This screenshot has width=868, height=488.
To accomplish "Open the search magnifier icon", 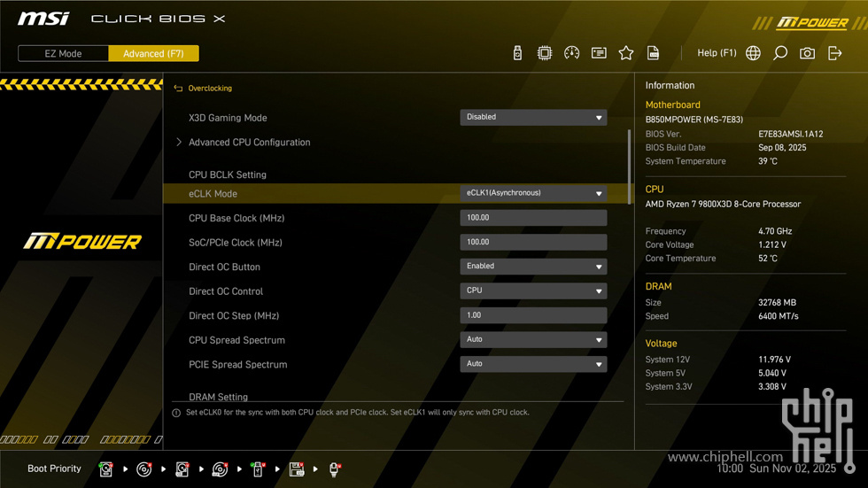I will pyautogui.click(x=780, y=53).
